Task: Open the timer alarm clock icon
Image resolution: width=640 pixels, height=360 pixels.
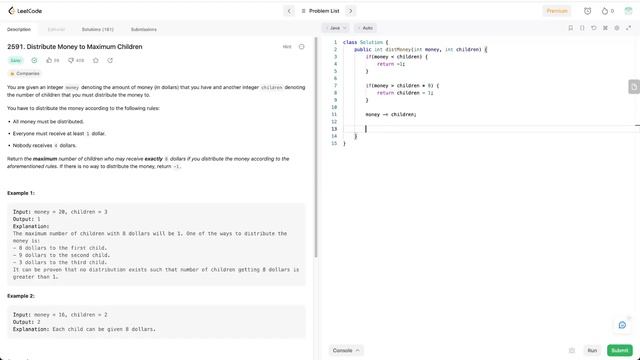Action: point(587,11)
